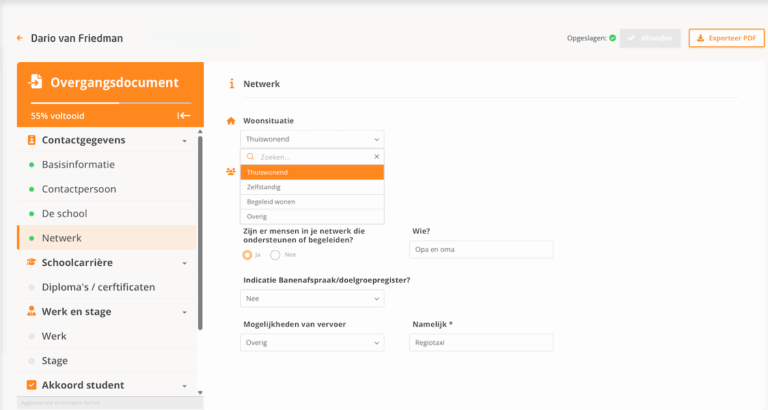Select the 'Ja' radio button
This screenshot has width=768, height=410.
248,255
